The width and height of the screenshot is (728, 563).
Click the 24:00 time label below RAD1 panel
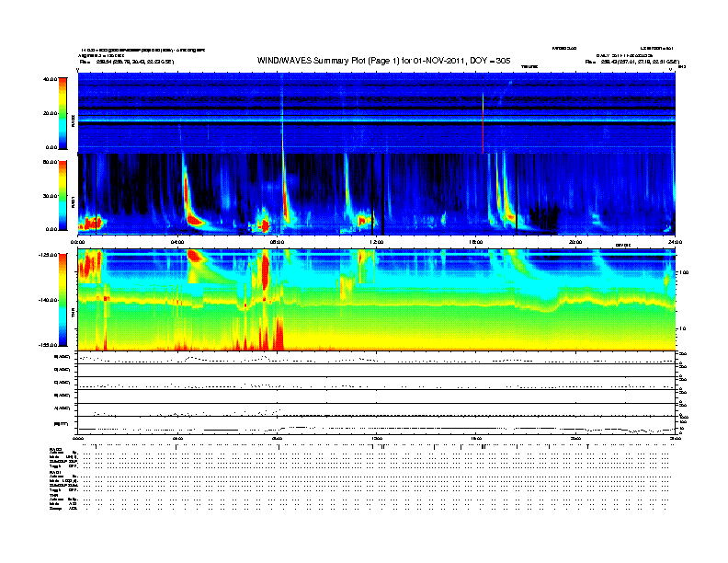(x=675, y=242)
